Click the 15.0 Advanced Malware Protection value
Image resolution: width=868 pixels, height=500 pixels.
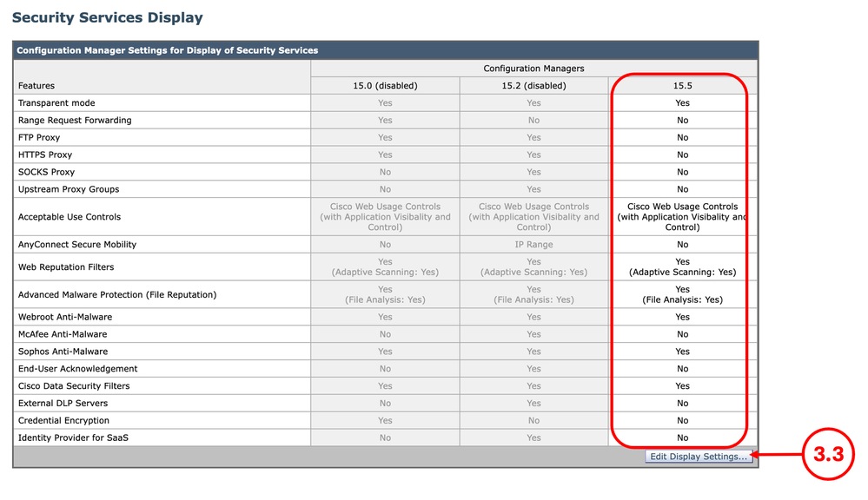pos(385,294)
